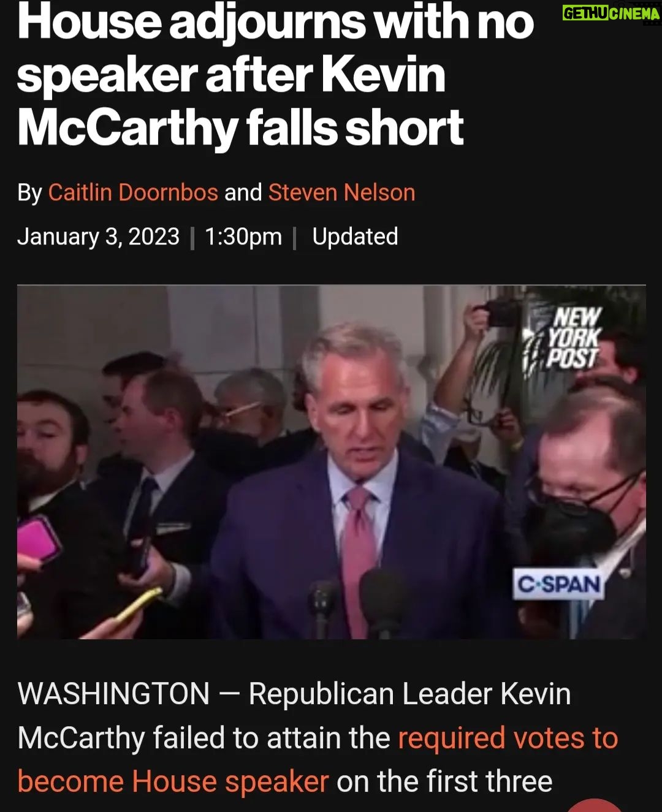Click the yellow phone held toward McCarthy

click(x=137, y=604)
